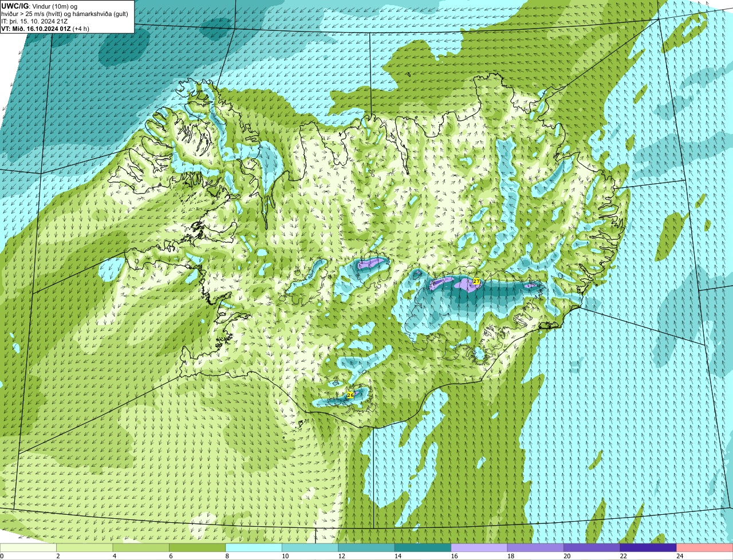The width and height of the screenshot is (733, 560).
Task: Select the 2–4 m/s light green legend swatch
Action: [86, 548]
